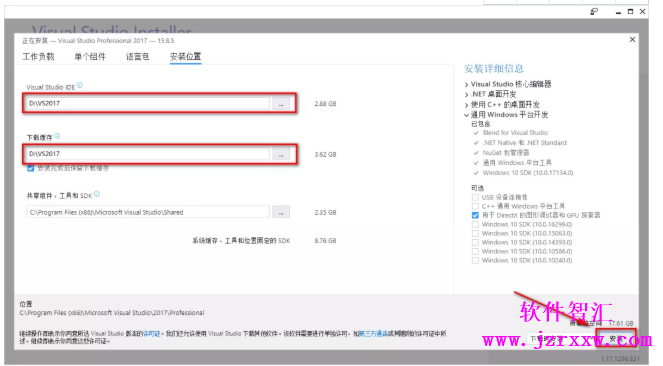Screen dimensions: 663x366
Task: Open the 语言包 tab
Action: coord(138,57)
